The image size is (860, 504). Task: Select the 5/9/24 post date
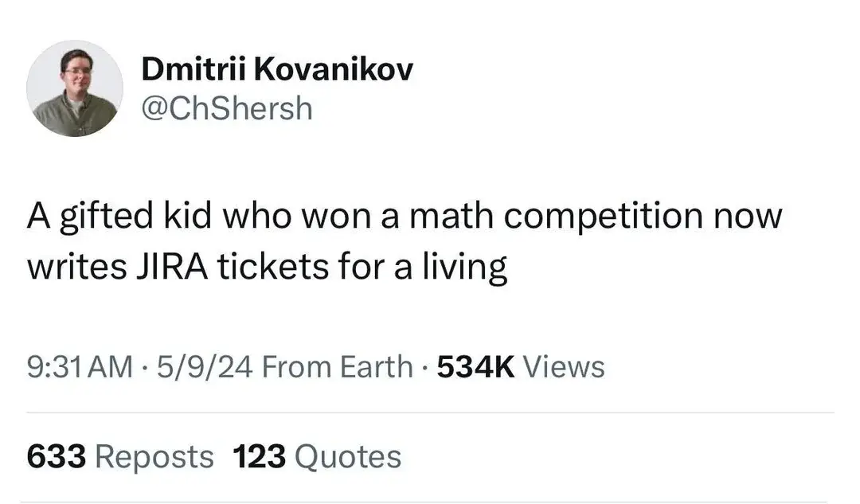[x=205, y=367]
